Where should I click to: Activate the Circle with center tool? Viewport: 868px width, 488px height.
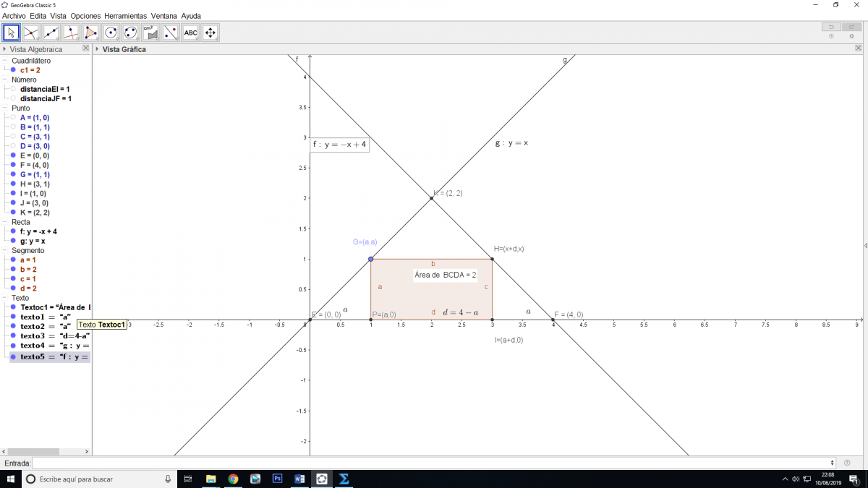click(x=111, y=33)
